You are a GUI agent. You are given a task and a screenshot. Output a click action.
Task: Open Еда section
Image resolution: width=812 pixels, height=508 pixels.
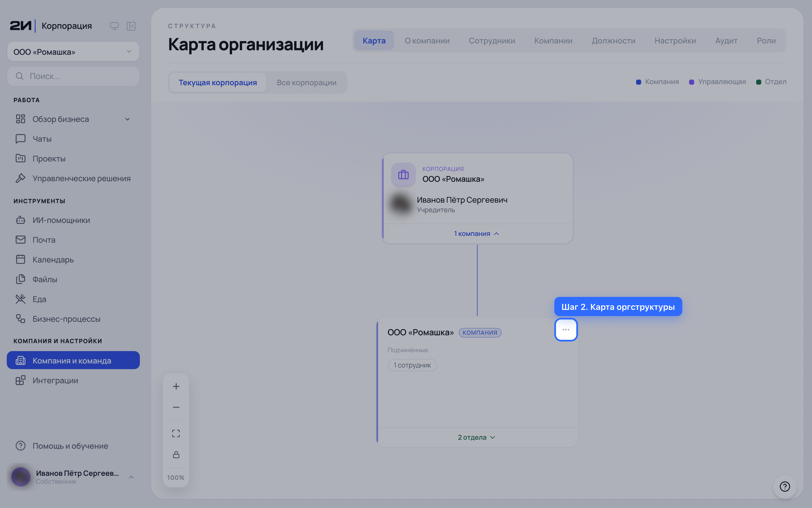(x=73, y=299)
